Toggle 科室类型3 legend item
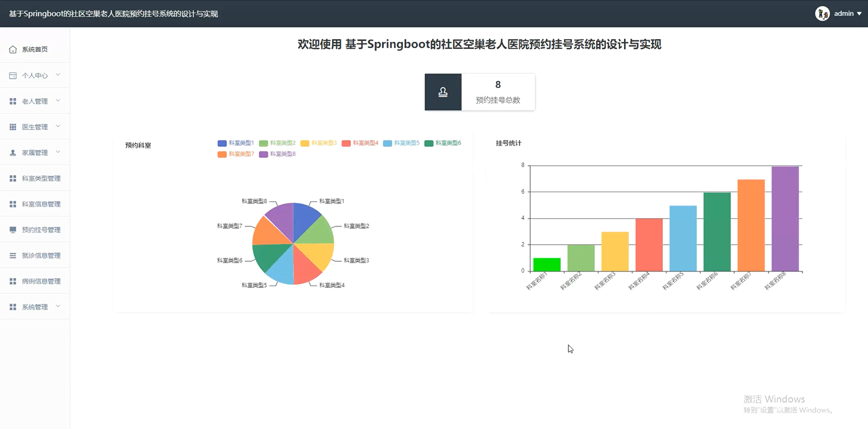This screenshot has width=868, height=429. click(x=319, y=143)
